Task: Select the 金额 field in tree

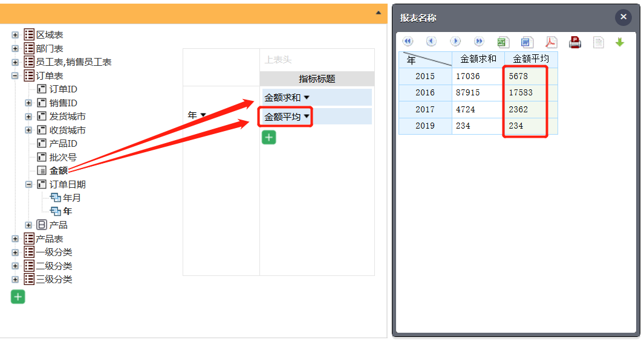Action: click(58, 171)
